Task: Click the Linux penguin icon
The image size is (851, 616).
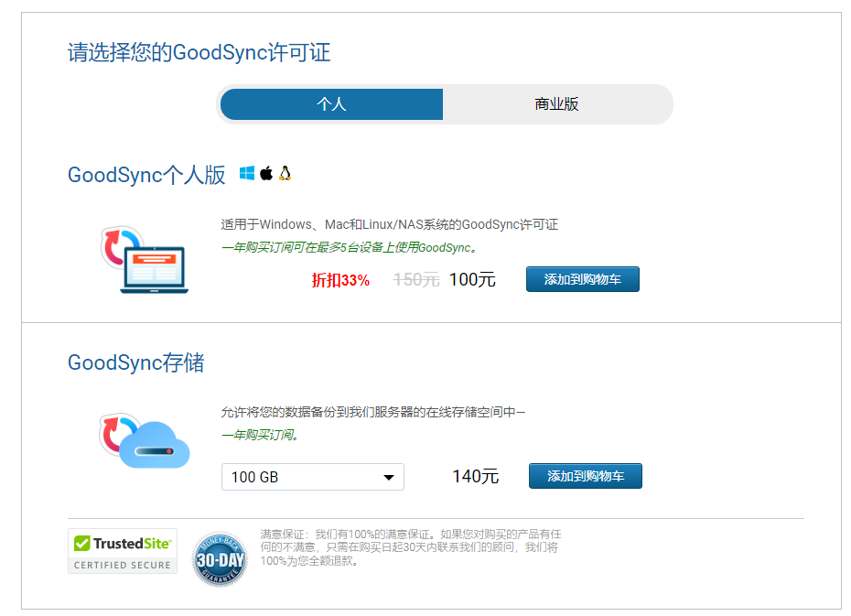Action: [285, 174]
